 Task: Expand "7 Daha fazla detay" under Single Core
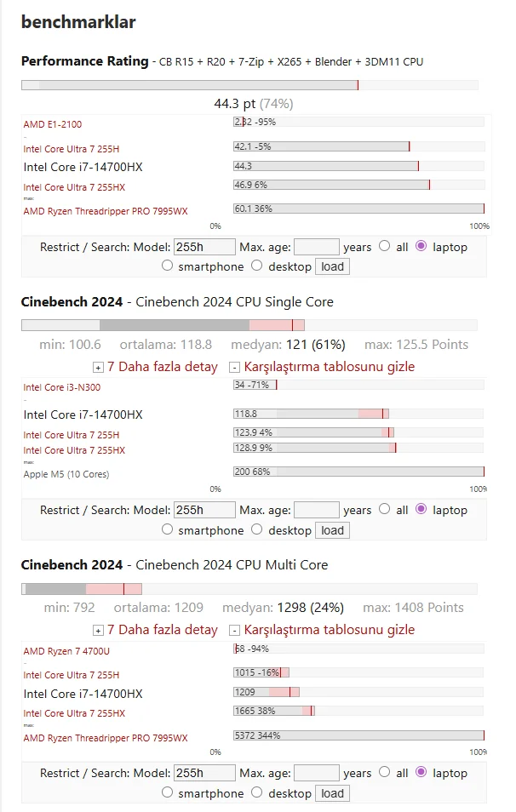pos(162,367)
